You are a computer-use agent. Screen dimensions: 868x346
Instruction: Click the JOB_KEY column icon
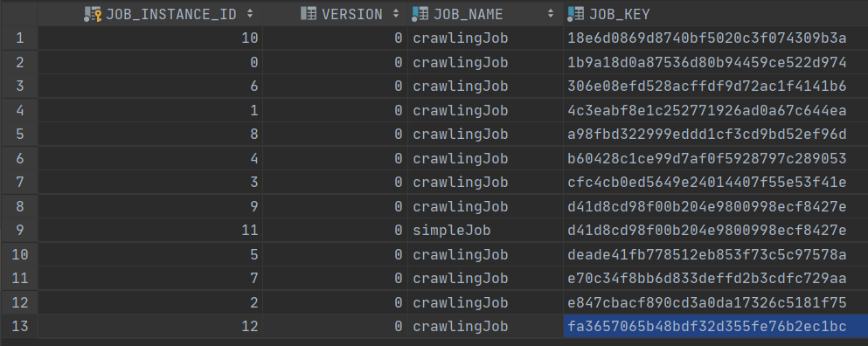(x=576, y=14)
